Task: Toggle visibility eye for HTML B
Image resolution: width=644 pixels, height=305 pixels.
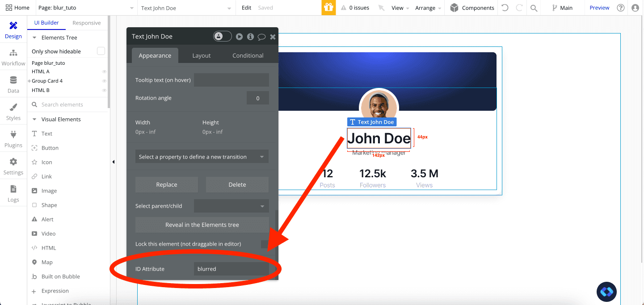Action: [104, 90]
